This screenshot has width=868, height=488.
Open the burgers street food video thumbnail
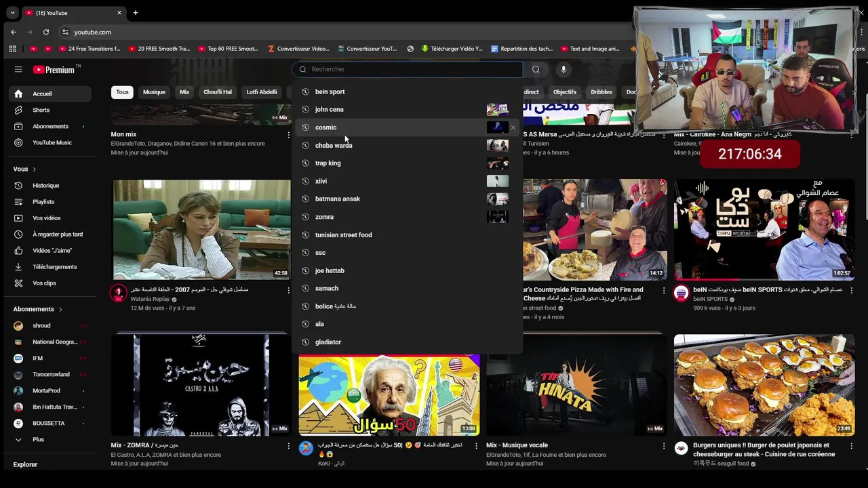764,384
